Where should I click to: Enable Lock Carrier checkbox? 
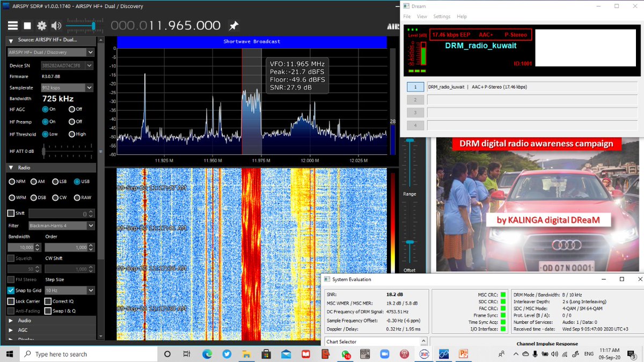(x=11, y=301)
